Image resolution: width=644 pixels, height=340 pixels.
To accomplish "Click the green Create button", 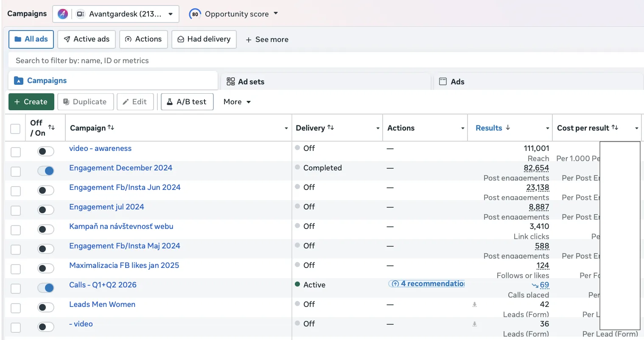I will coord(31,102).
